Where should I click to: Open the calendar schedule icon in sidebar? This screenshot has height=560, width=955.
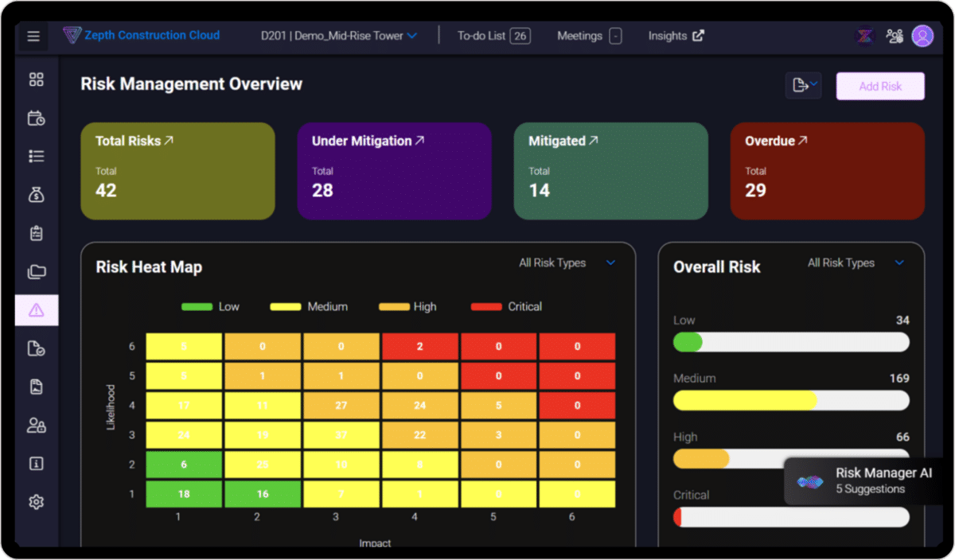tap(36, 119)
